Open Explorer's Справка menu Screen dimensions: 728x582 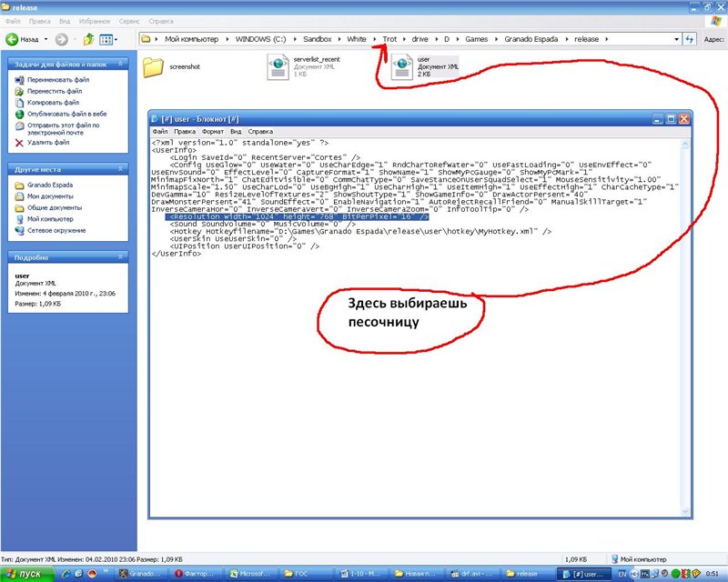tap(161, 21)
